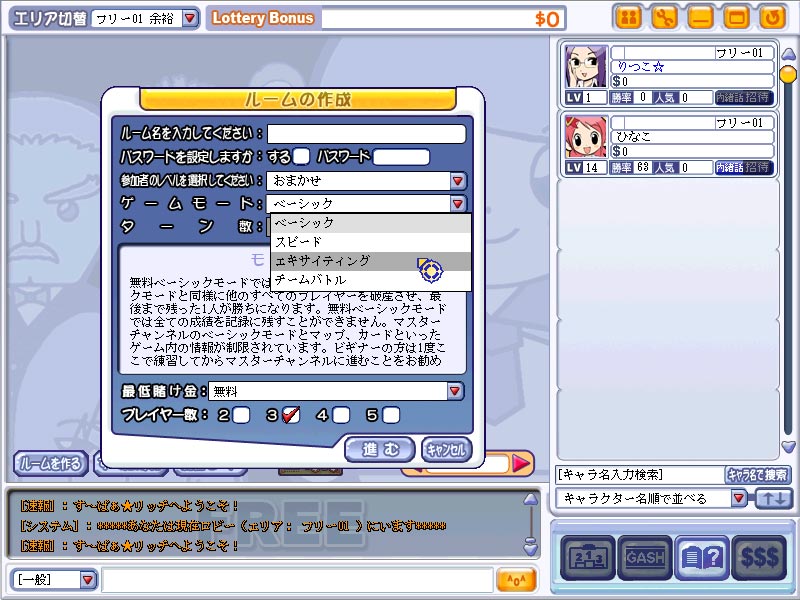
Task: Open the help book icon
Action: coord(701,558)
